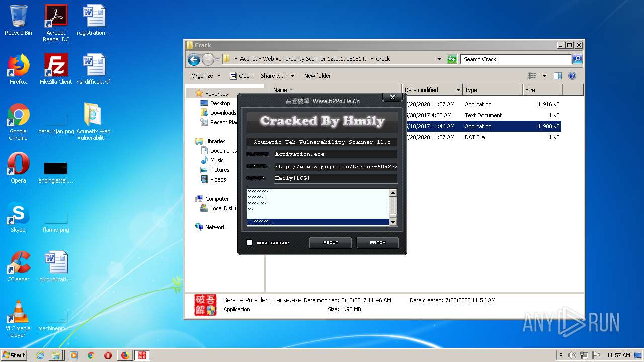Click Windows Media Player taskbar icon

(x=74, y=355)
